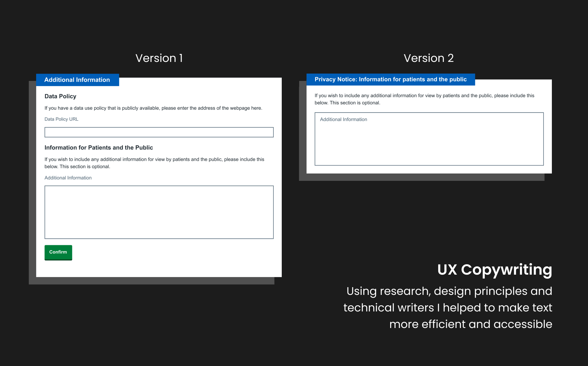Click the optional section description in Version 1
588x366 pixels.
click(x=154, y=163)
